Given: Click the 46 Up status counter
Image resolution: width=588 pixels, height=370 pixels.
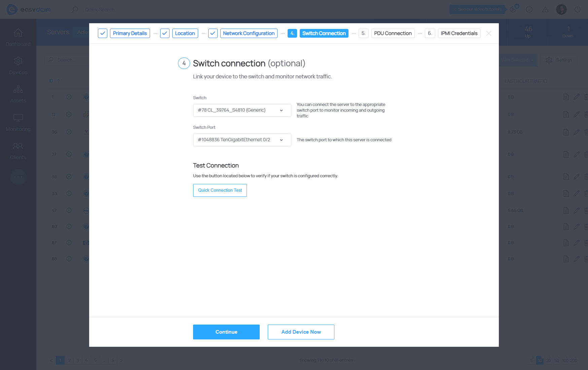Looking at the screenshot, I should pos(528,32).
